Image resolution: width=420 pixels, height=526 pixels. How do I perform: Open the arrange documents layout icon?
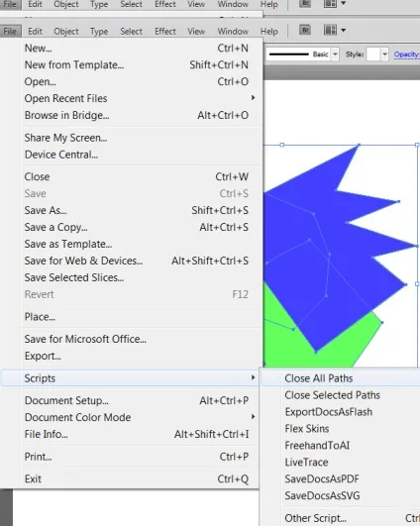(330, 30)
